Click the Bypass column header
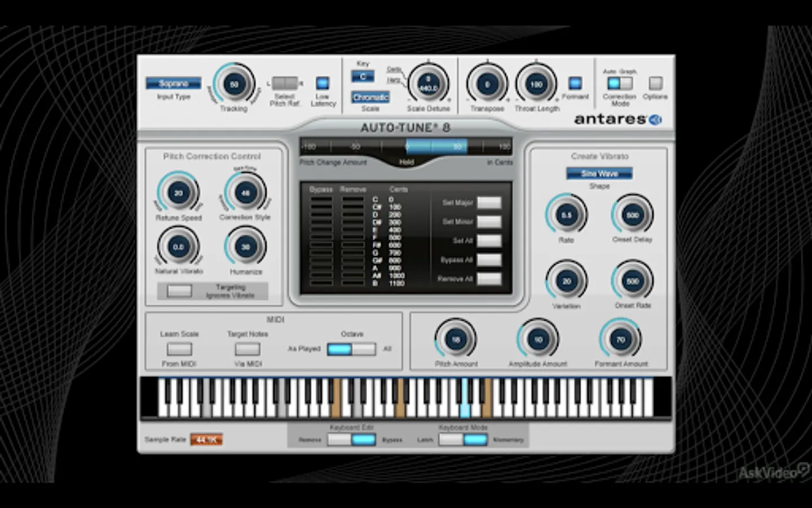This screenshot has width=812, height=508. pos(321,190)
